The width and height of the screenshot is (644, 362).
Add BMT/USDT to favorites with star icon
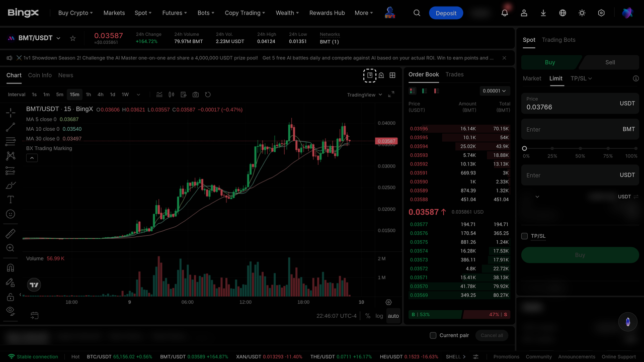(x=73, y=38)
